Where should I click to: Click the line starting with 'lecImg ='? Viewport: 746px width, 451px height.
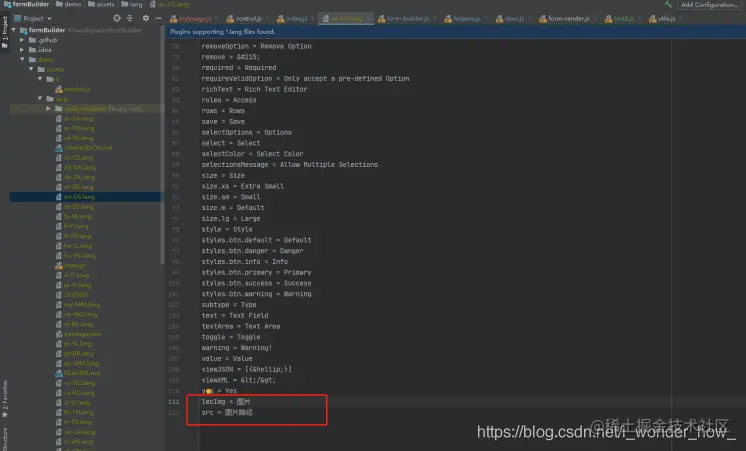tap(226, 402)
